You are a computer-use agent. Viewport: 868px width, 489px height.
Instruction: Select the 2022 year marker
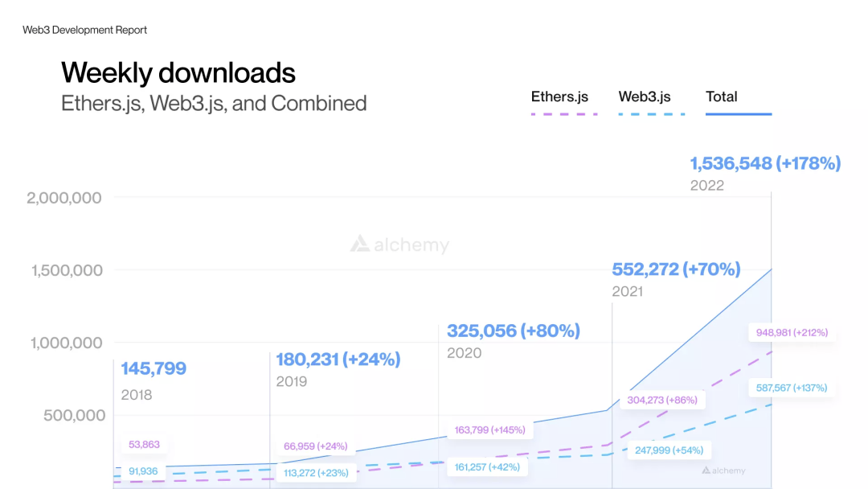point(707,186)
